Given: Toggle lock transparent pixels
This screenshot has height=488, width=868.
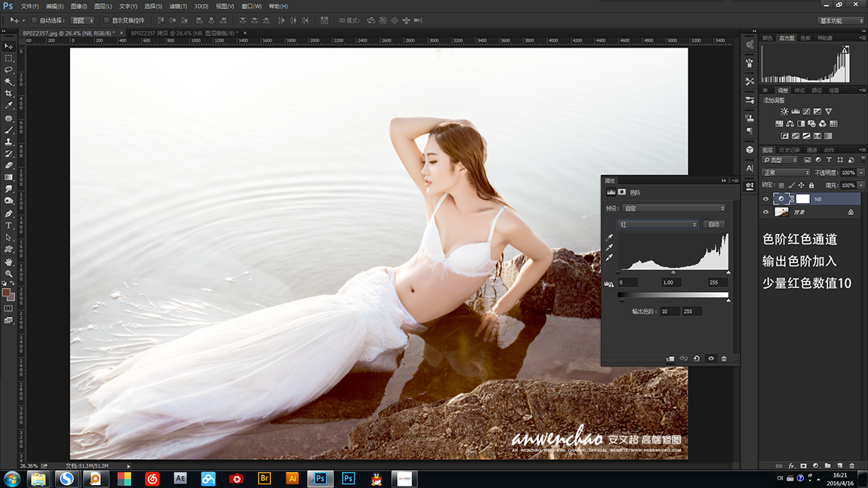Looking at the screenshot, I should pos(781,186).
